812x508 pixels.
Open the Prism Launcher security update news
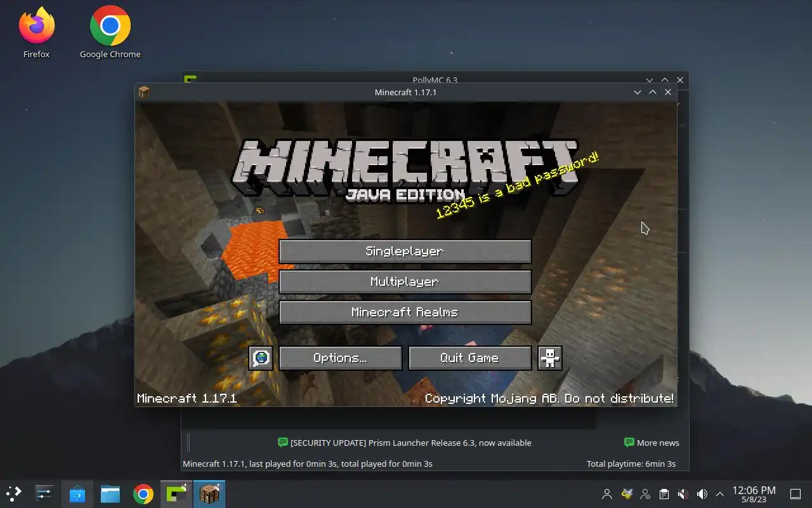pyautogui.click(x=405, y=443)
